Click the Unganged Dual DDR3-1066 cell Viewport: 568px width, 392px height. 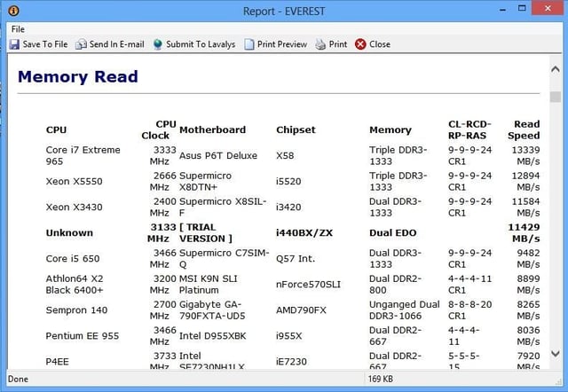405,310
